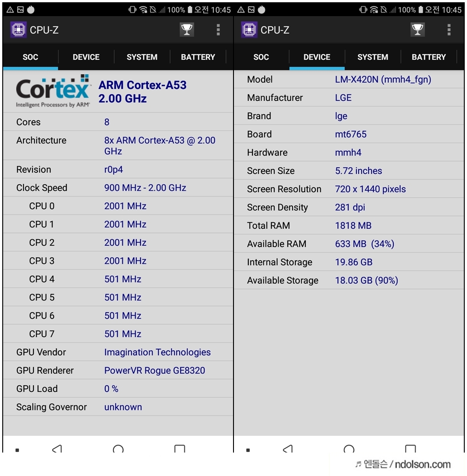Screen dimensions: 467x476
Task: Tap picture notification icon in left status bar
Action: 20,10
